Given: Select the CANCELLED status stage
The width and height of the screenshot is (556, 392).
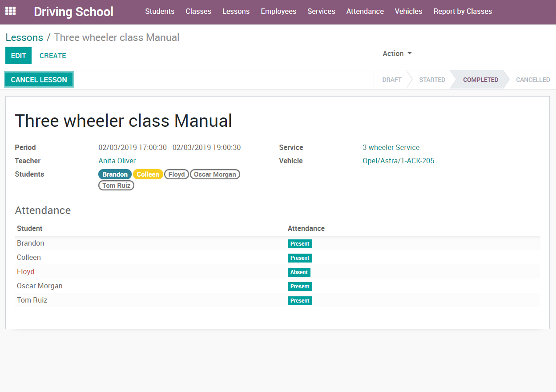Looking at the screenshot, I should [x=532, y=80].
